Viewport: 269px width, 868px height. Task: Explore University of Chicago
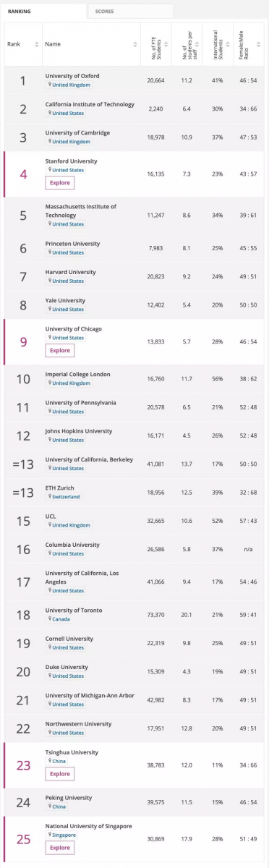point(59,350)
